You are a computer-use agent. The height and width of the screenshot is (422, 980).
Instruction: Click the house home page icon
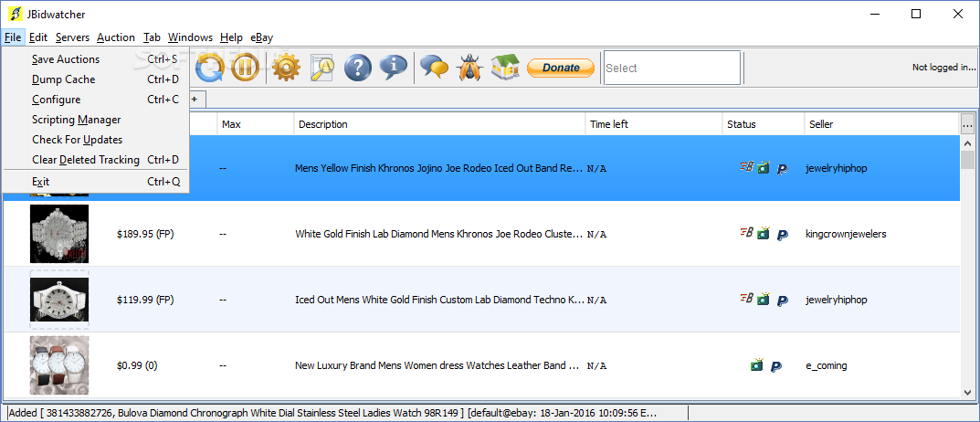(x=505, y=67)
